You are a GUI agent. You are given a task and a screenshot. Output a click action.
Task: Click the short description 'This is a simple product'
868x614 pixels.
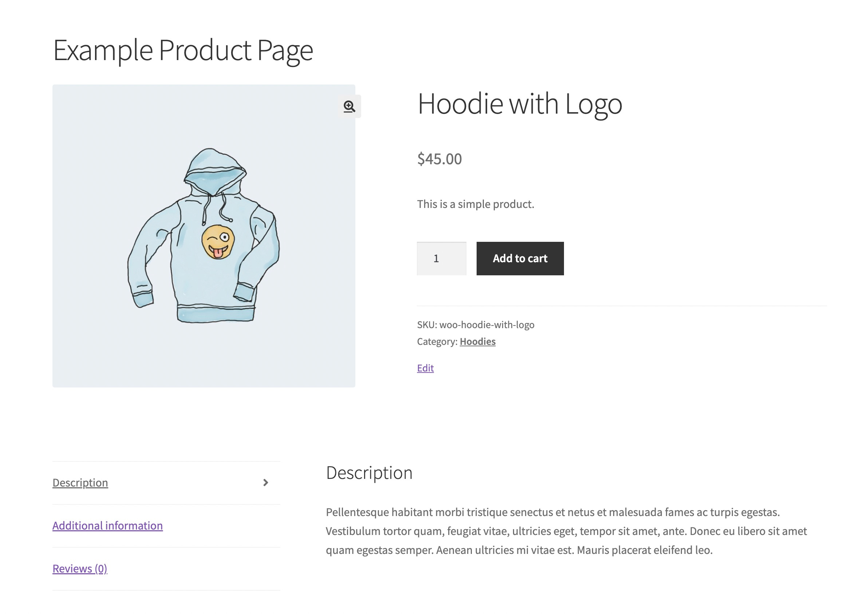(x=476, y=204)
